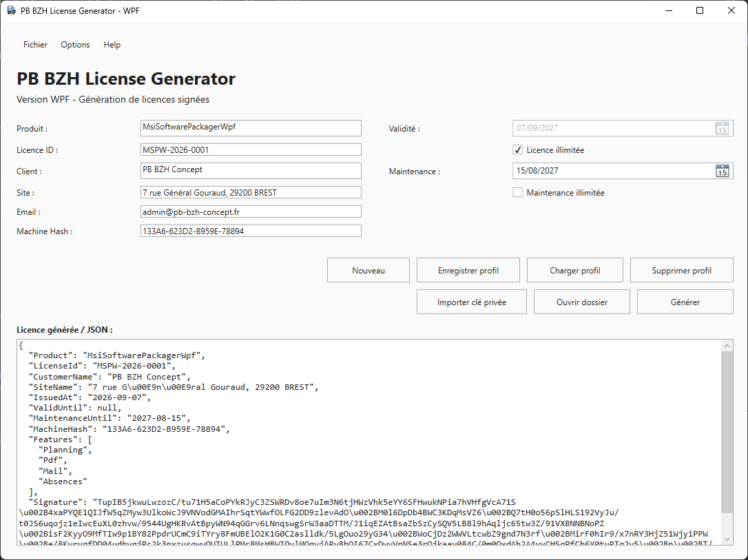
Task: Click Charger profil button
Action: [x=575, y=271]
